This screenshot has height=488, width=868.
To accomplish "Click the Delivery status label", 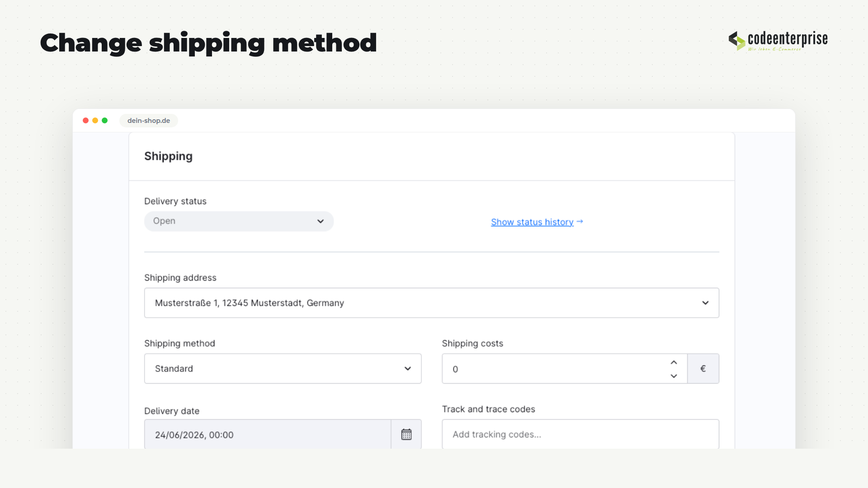I will coord(175,201).
